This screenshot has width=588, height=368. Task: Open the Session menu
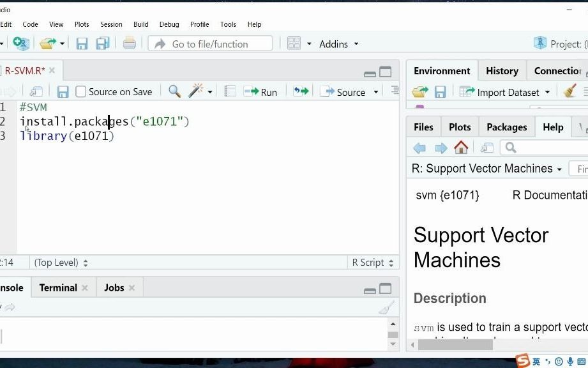[111, 24]
